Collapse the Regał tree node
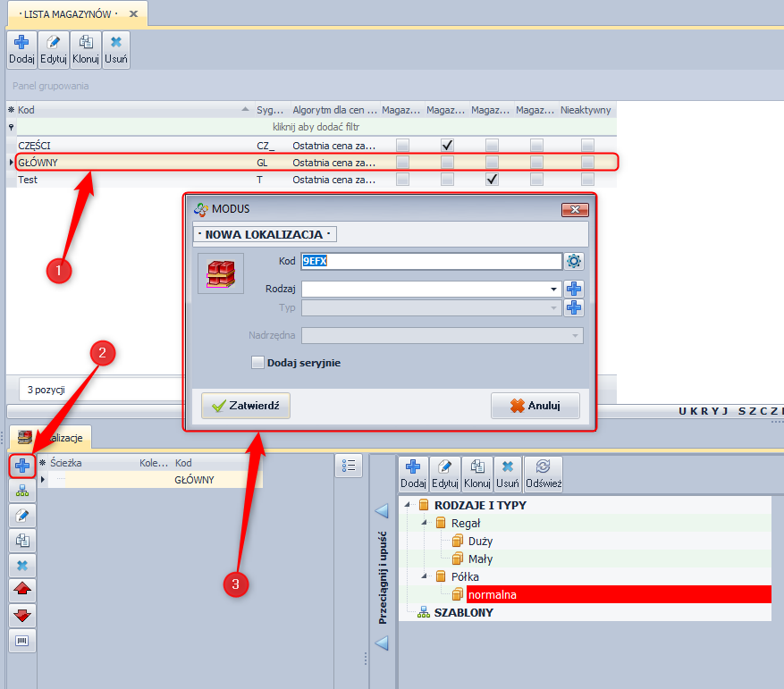 [x=426, y=524]
